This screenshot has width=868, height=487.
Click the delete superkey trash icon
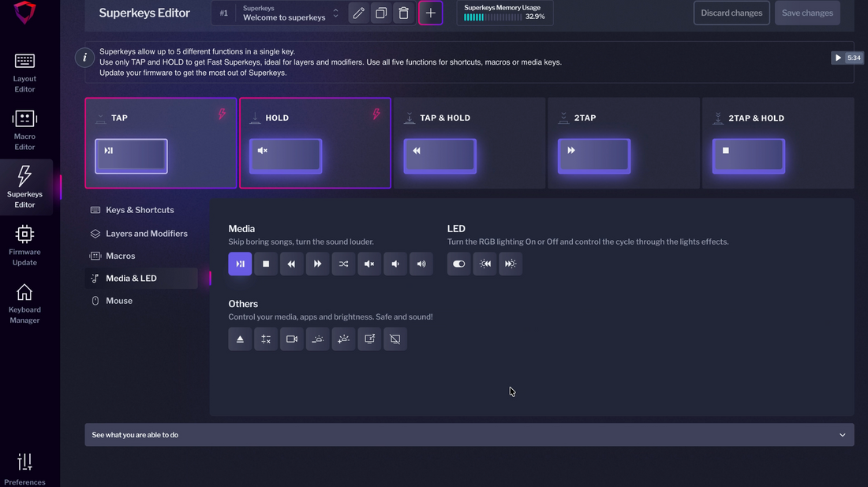[x=403, y=13]
